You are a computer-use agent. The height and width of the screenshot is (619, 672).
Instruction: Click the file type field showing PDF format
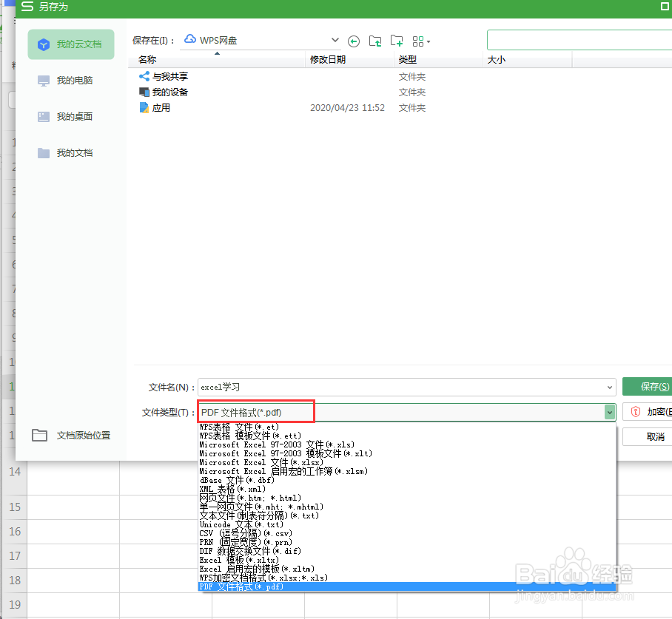[407, 413]
